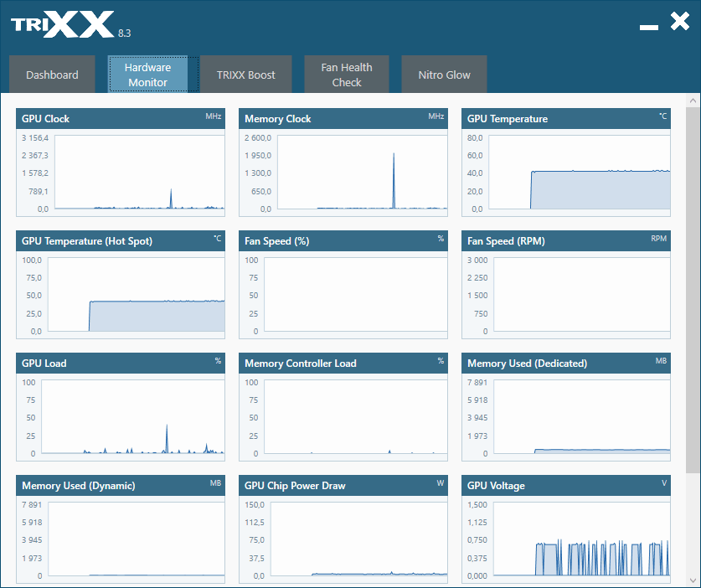Click the Memory Used (Dynamic) title
The width and height of the screenshot is (701, 588).
[78, 486]
